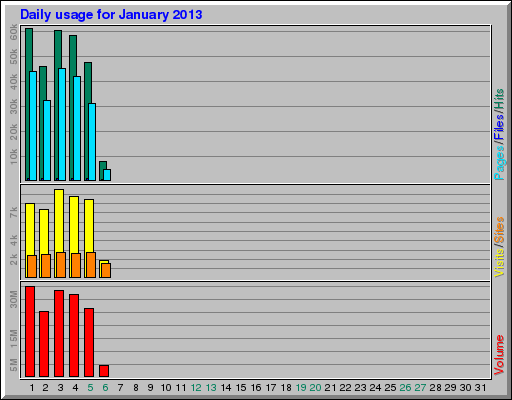Click the 'Daily usage for January 2013' title

pyautogui.click(x=111, y=15)
